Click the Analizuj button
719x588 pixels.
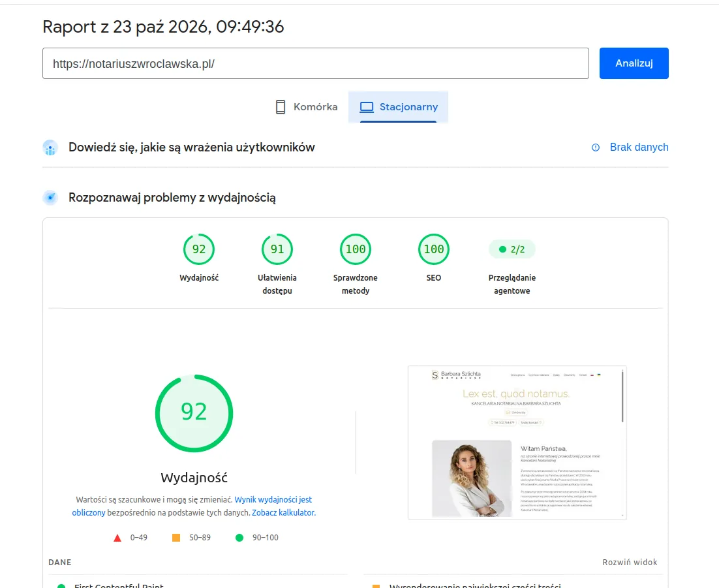tap(634, 63)
